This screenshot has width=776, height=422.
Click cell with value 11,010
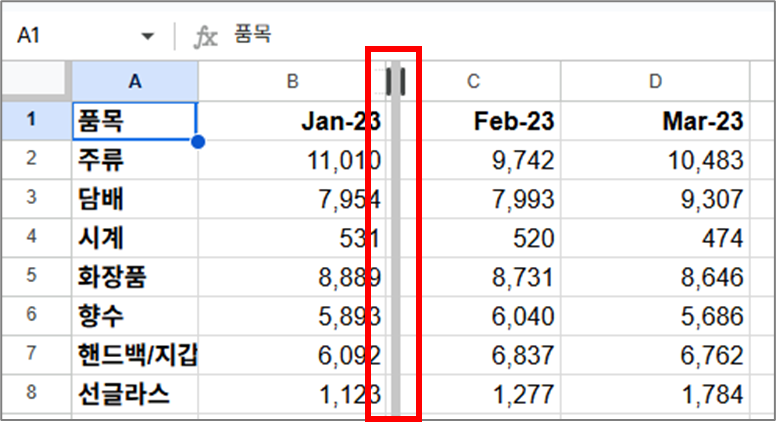pos(292,159)
